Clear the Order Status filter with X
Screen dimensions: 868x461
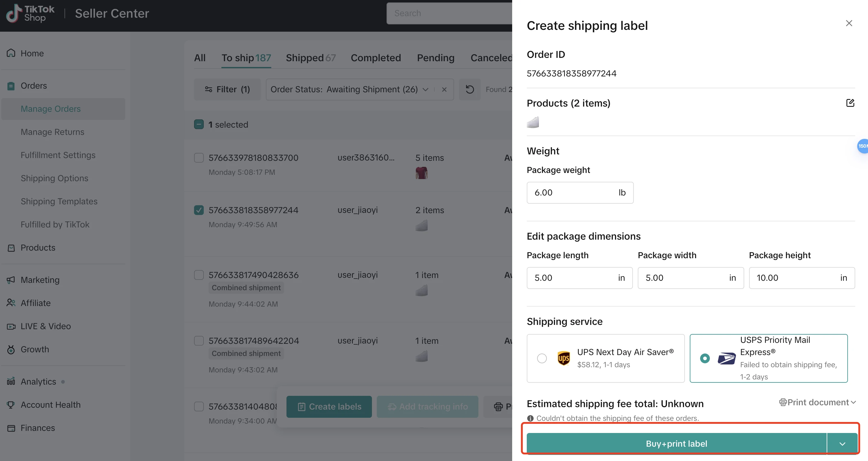(x=444, y=89)
